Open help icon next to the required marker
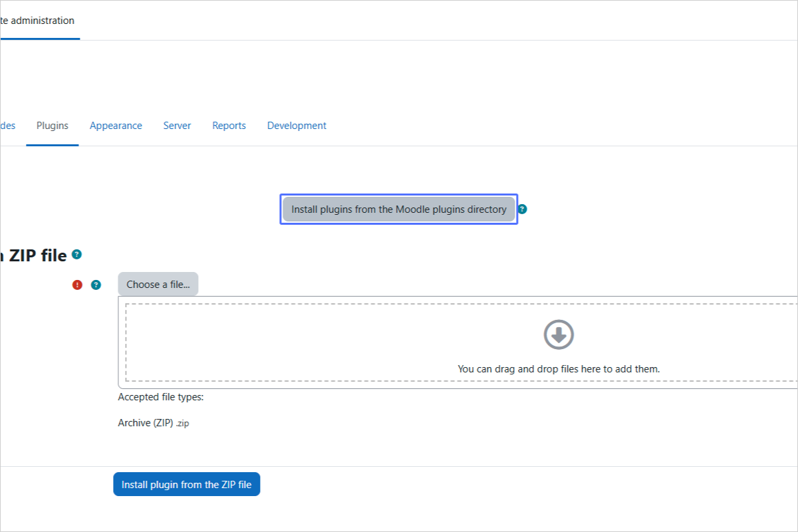Image resolution: width=798 pixels, height=532 pixels. tap(96, 285)
